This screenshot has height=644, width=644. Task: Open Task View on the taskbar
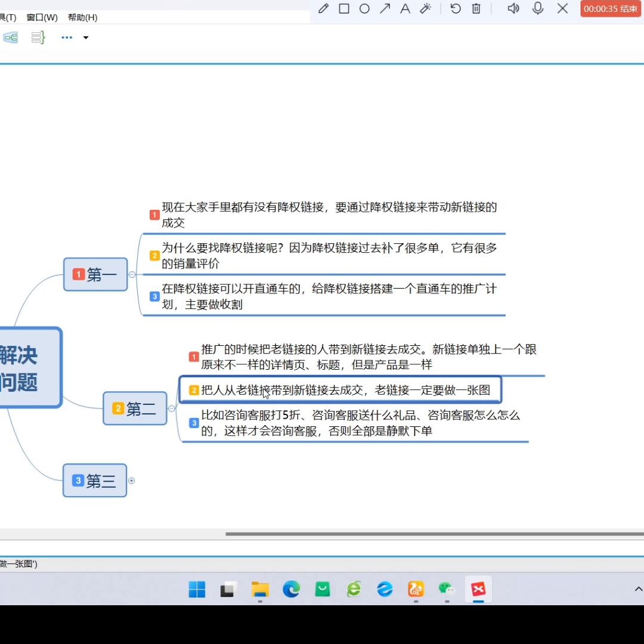228,589
